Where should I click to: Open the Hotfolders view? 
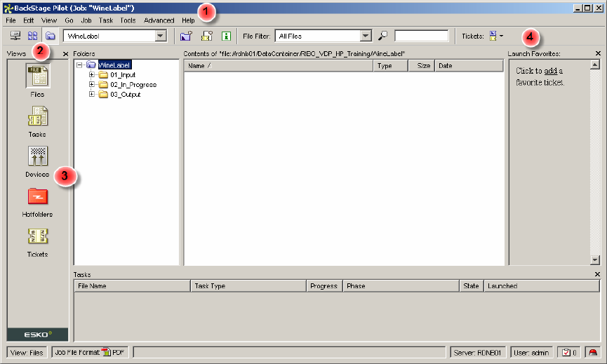coord(38,196)
